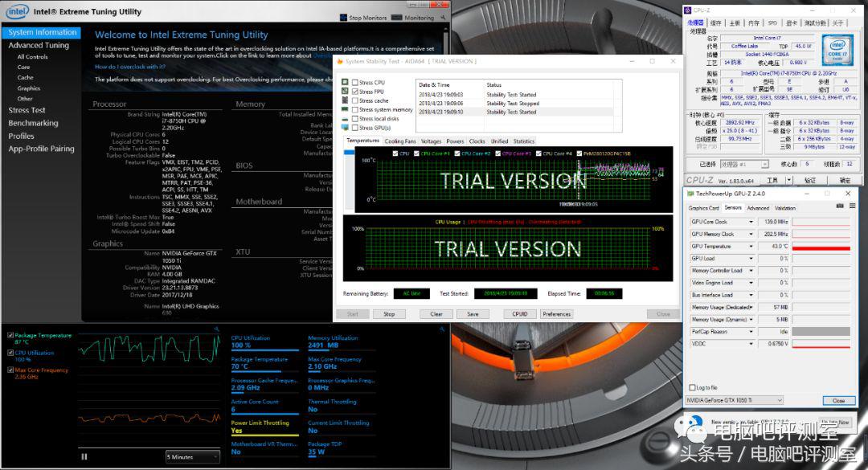Open the Advanced tab in GPU-Z
Image resolution: width=868 pixels, height=470 pixels.
pyautogui.click(x=758, y=208)
